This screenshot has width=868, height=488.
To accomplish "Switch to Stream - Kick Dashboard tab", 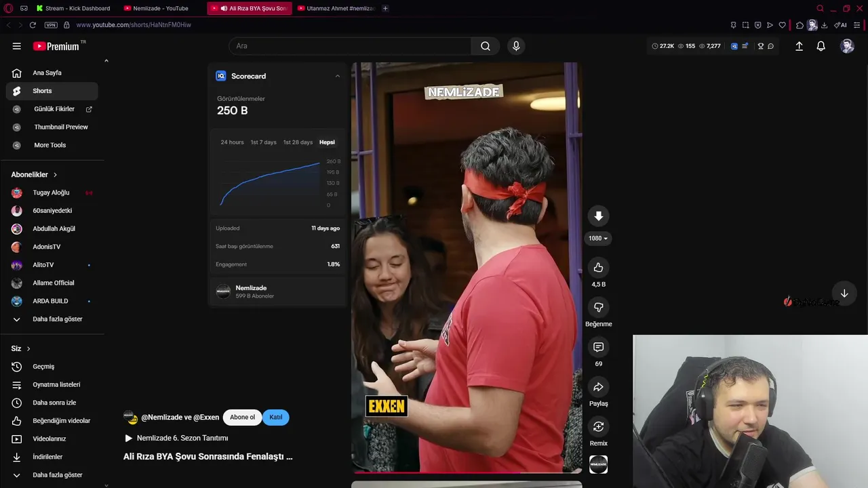I will 73,8.
